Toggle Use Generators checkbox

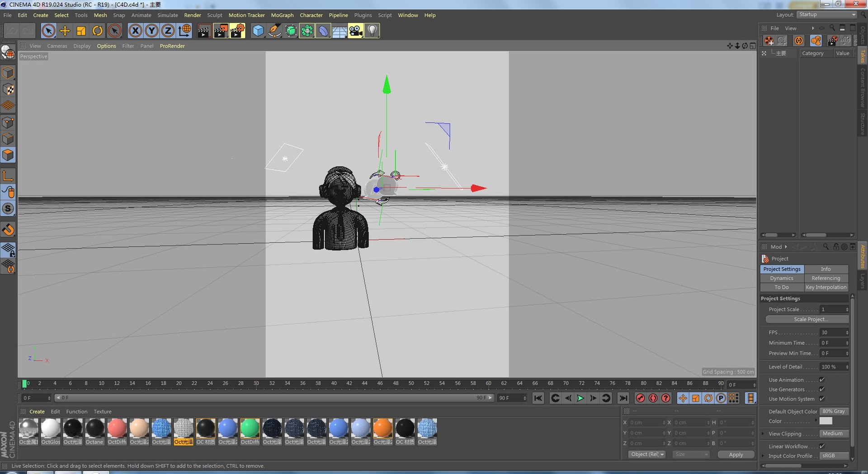tap(822, 389)
